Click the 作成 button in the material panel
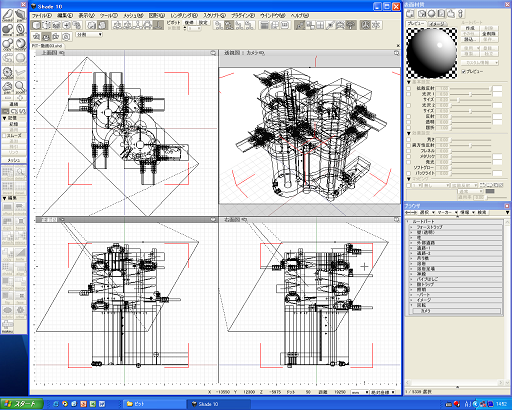The image size is (512, 410). pyautogui.click(x=470, y=28)
